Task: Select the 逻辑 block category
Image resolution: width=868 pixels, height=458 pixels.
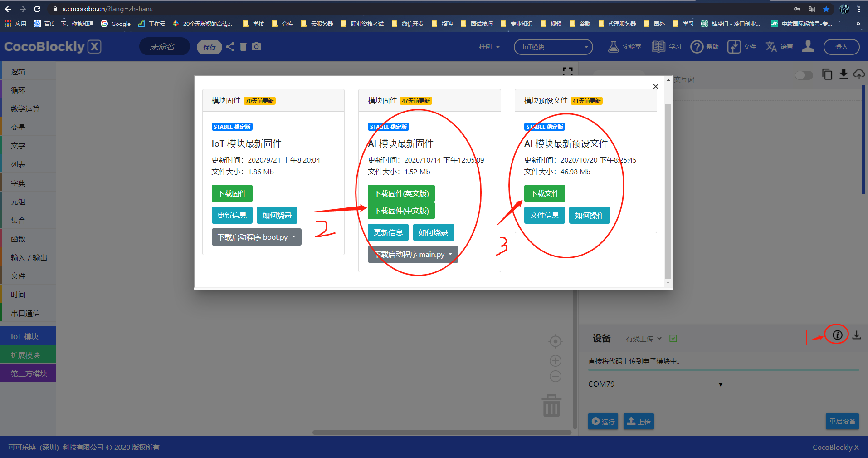Action: 28,71
